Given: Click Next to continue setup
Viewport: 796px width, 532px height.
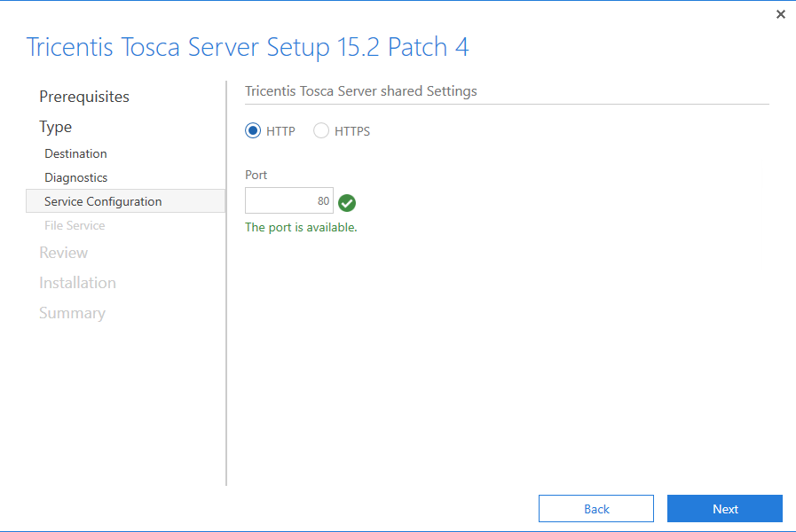Looking at the screenshot, I should point(724,509).
